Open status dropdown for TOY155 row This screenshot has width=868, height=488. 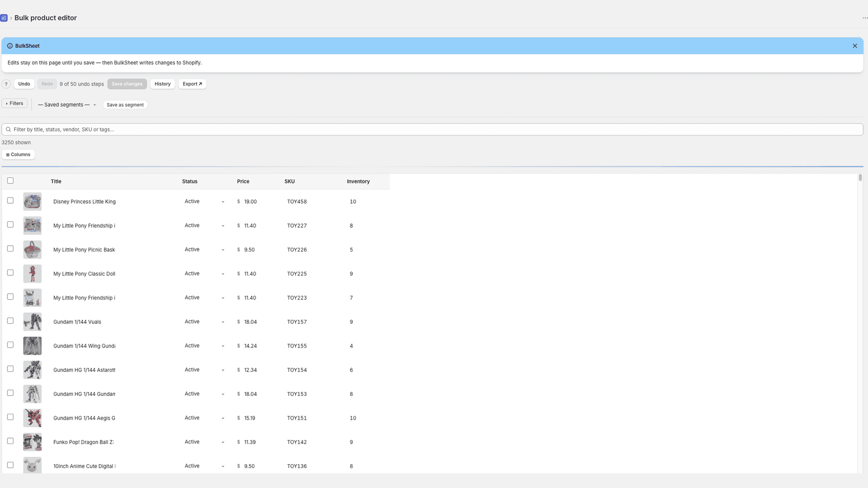coord(204,346)
